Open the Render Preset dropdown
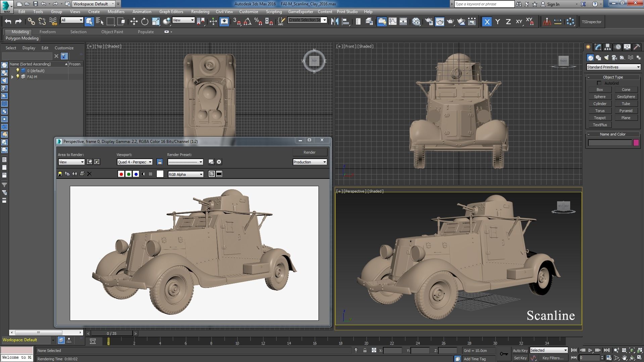644x362 pixels. click(x=185, y=162)
